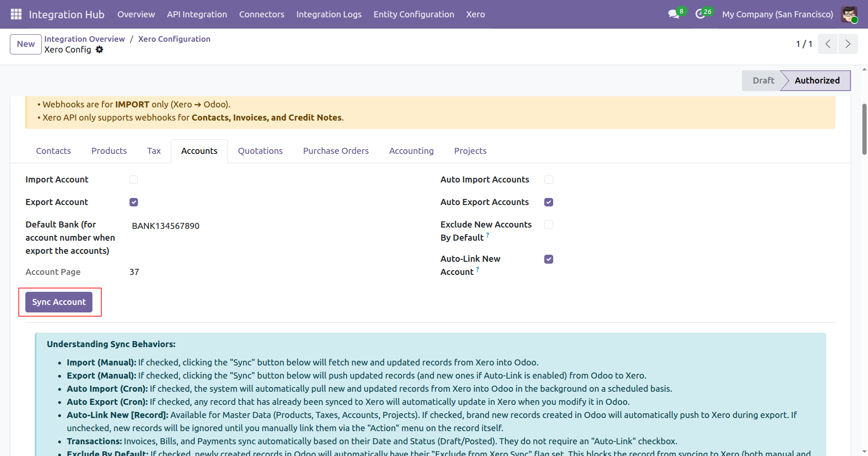Click the page scrollbar thumb

click(864, 129)
